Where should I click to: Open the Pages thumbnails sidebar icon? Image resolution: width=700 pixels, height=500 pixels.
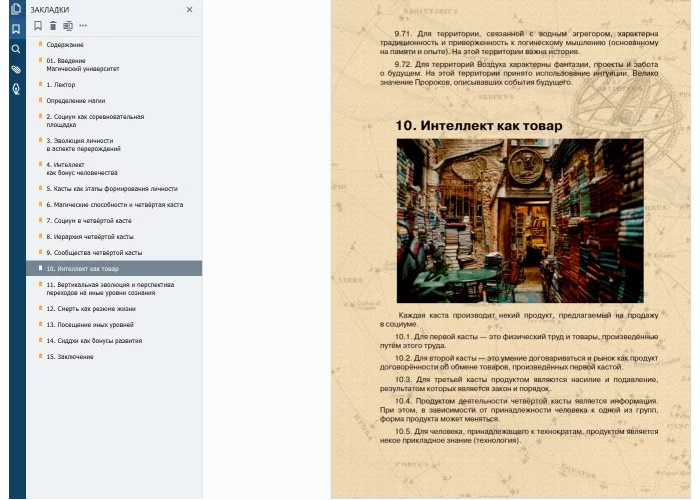click(x=16, y=9)
